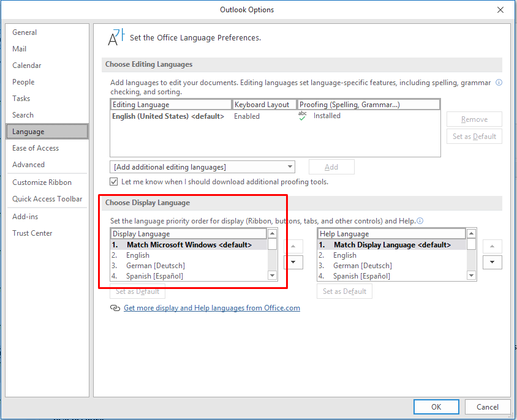This screenshot has width=517, height=420.
Task: Click the Add button
Action: (x=331, y=167)
